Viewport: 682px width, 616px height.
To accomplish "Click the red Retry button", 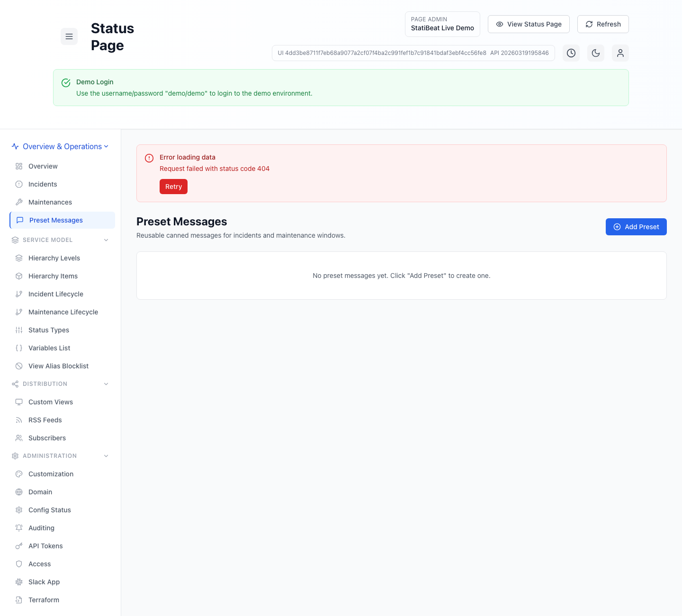I will (x=173, y=187).
